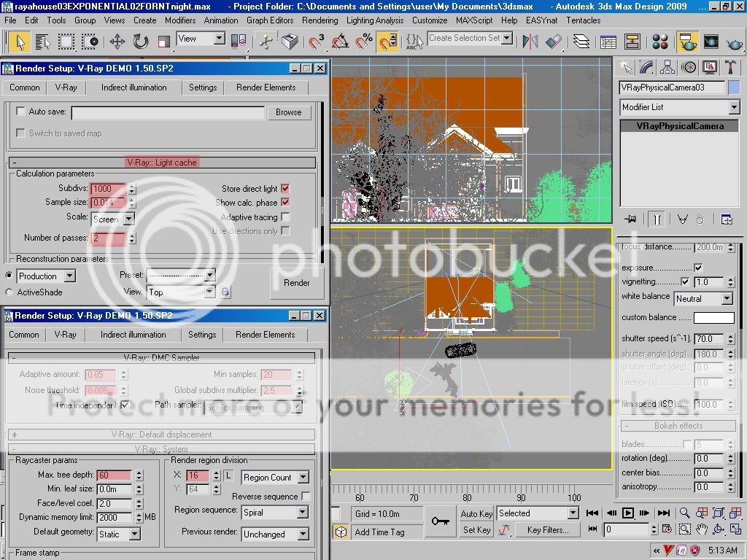Open the Layer Manager icon
Image resolution: width=747 pixels, height=560 pixels.
coord(581,42)
